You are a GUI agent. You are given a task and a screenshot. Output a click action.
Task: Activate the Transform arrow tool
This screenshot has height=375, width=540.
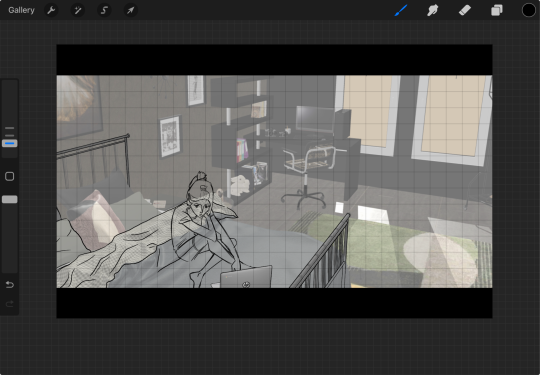point(131,10)
